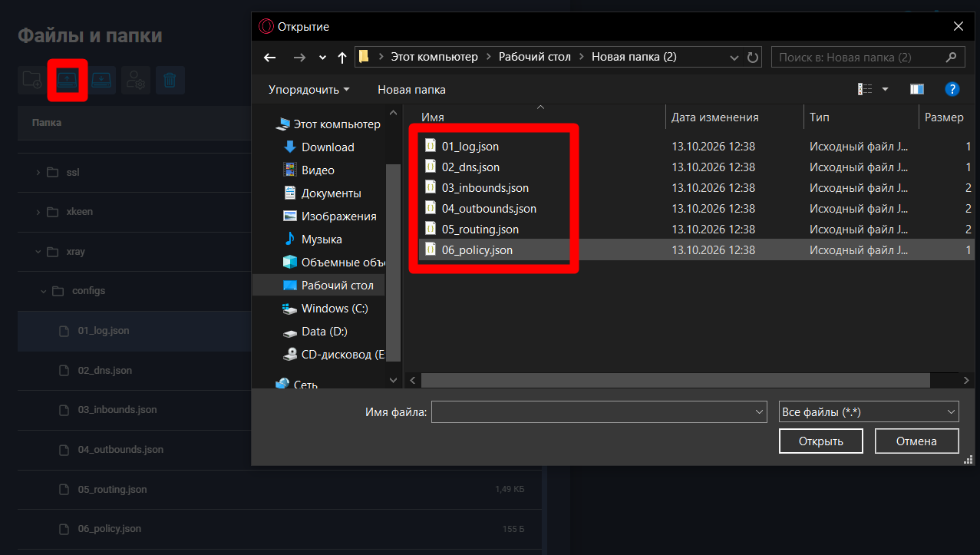Expand the xkeen folder in the file tree
This screenshot has width=980, height=555.
[x=38, y=212]
